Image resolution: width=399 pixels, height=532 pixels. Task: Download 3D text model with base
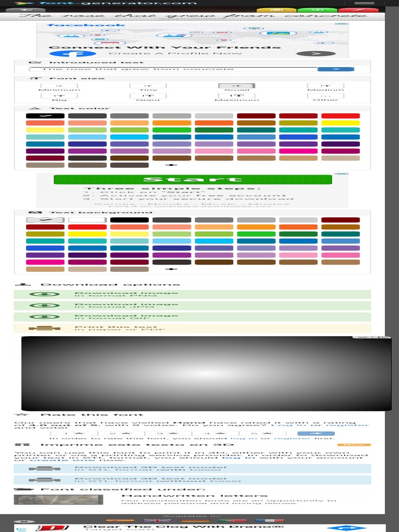(x=192, y=469)
